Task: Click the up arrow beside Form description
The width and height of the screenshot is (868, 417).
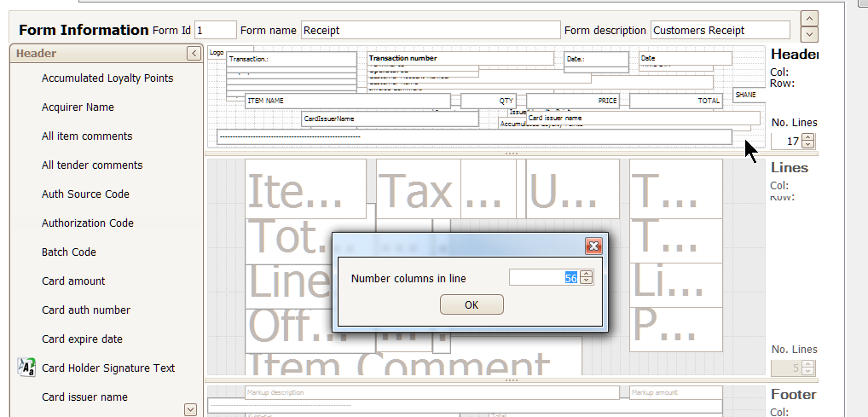Action: click(x=810, y=19)
